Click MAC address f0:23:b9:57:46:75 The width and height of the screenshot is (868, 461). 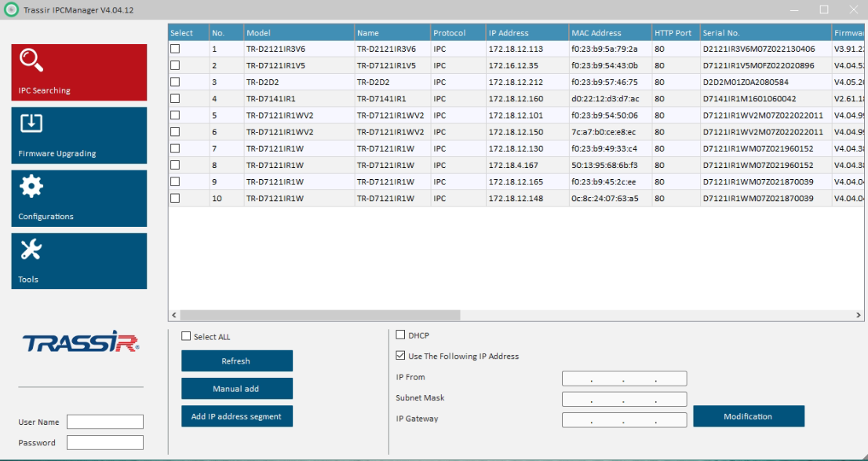point(605,82)
